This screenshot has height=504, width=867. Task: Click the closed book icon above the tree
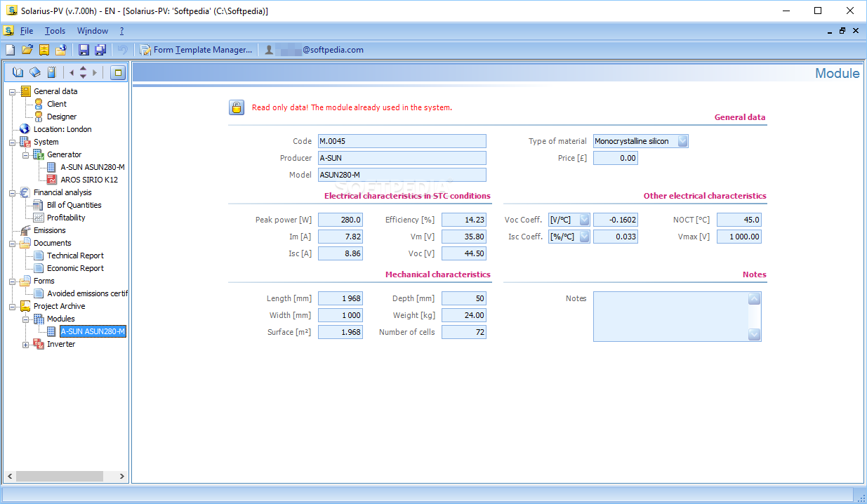click(x=34, y=72)
